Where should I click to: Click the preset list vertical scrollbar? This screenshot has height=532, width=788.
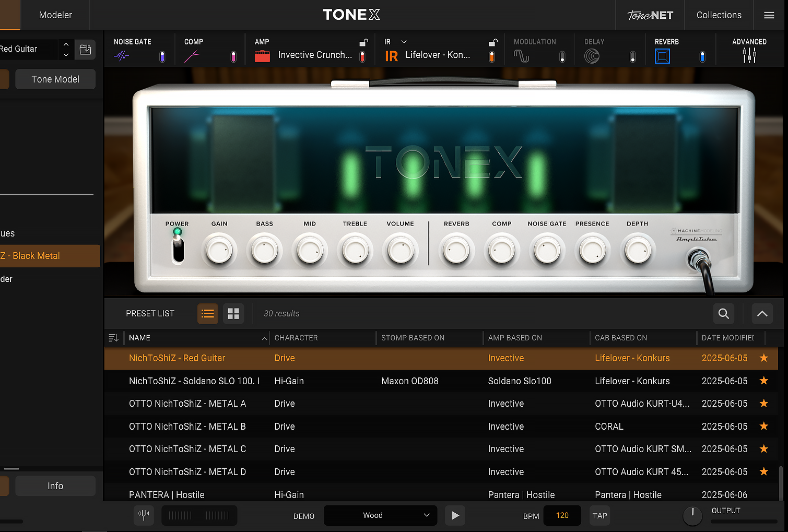click(x=781, y=483)
